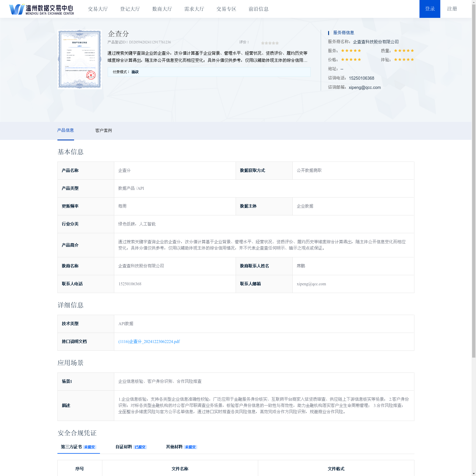Click the 每周 update frequency cell
This screenshot has width=476, height=476.
(x=175, y=206)
